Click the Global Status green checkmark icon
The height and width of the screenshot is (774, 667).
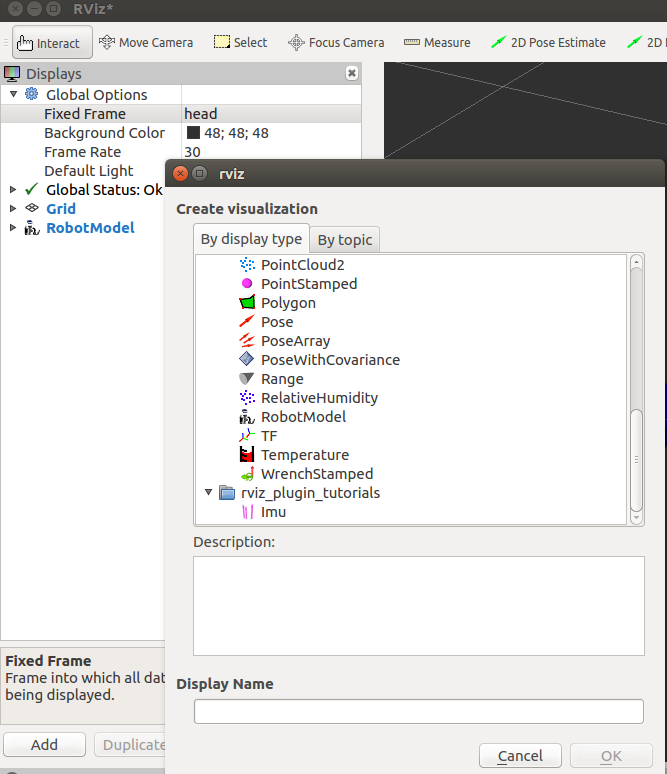[32, 189]
